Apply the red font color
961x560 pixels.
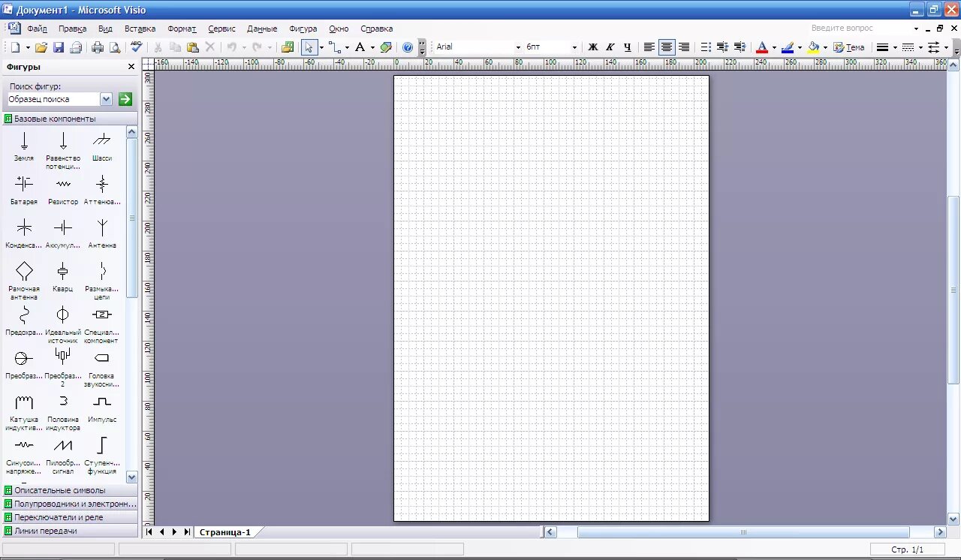click(761, 47)
